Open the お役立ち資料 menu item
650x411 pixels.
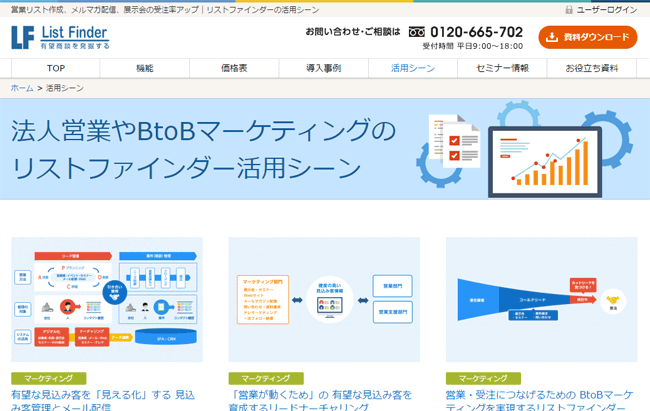pyautogui.click(x=592, y=68)
